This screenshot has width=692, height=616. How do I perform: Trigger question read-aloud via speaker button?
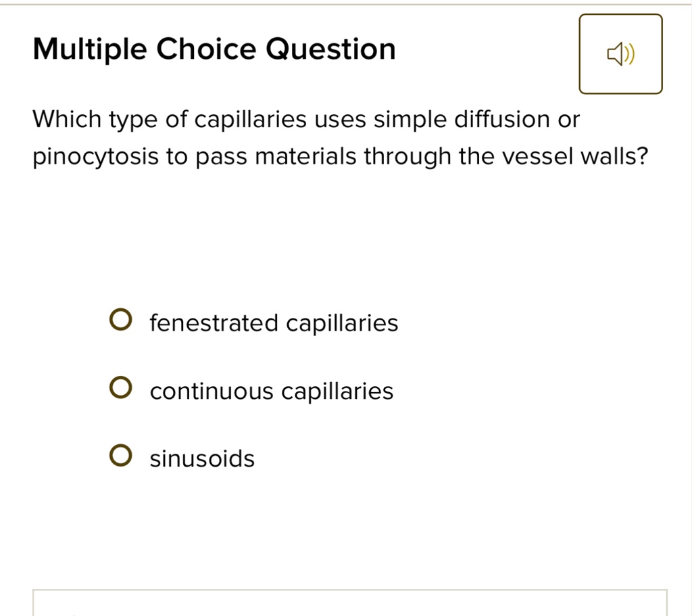pyautogui.click(x=620, y=53)
